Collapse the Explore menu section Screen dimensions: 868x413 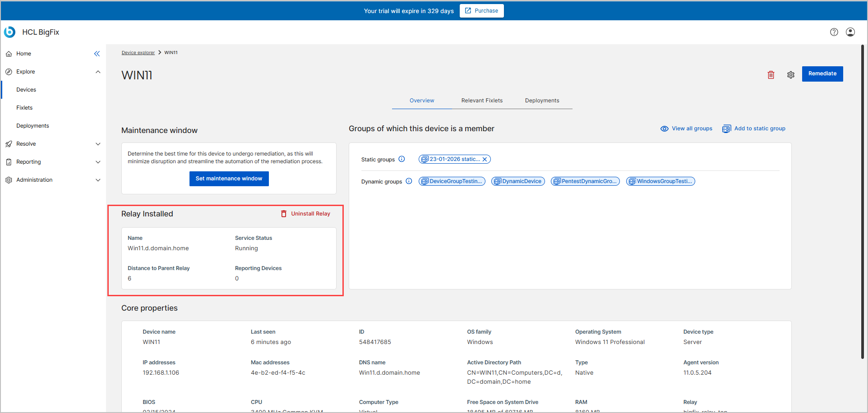(98, 72)
